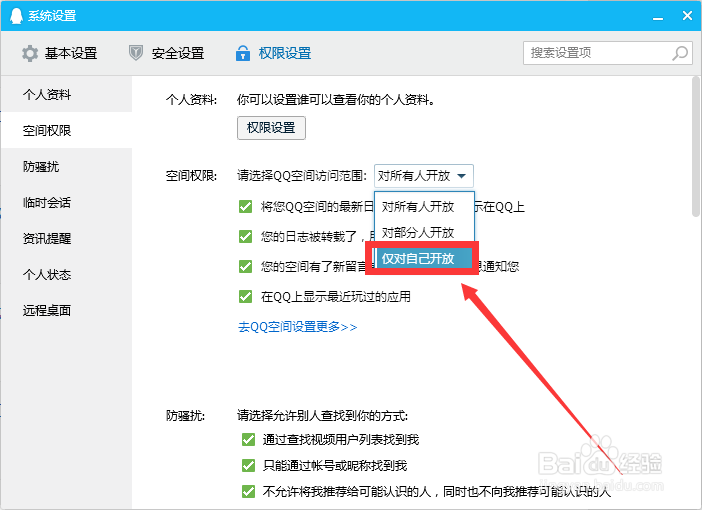This screenshot has width=702, height=510.
Task: Click the magnifier search icon
Action: (x=680, y=53)
